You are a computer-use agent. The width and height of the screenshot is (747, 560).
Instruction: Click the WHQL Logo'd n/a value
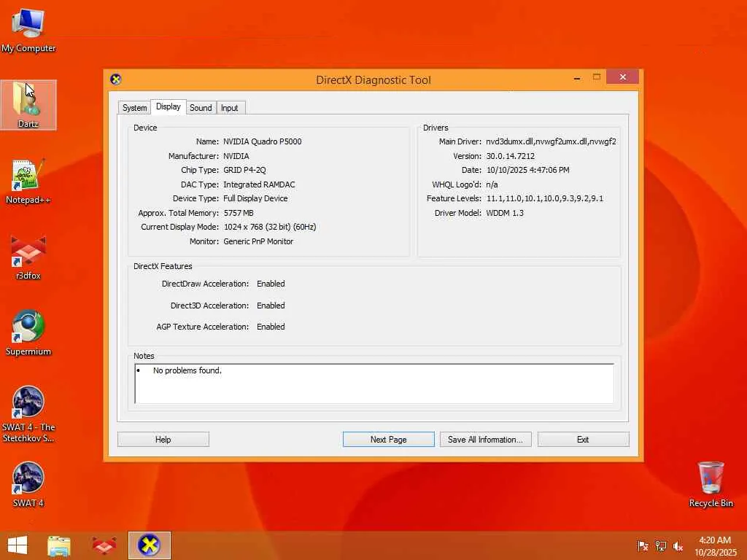pyautogui.click(x=492, y=184)
